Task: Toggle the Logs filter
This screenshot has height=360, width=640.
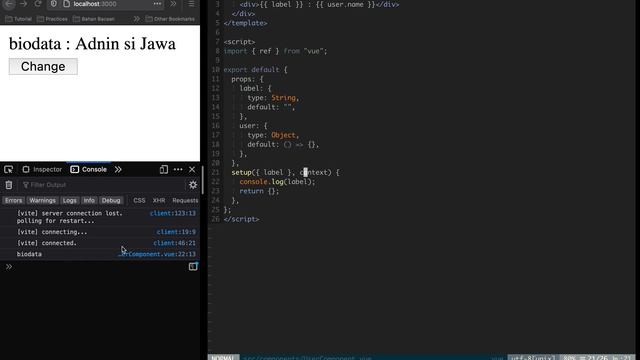Action: click(69, 200)
